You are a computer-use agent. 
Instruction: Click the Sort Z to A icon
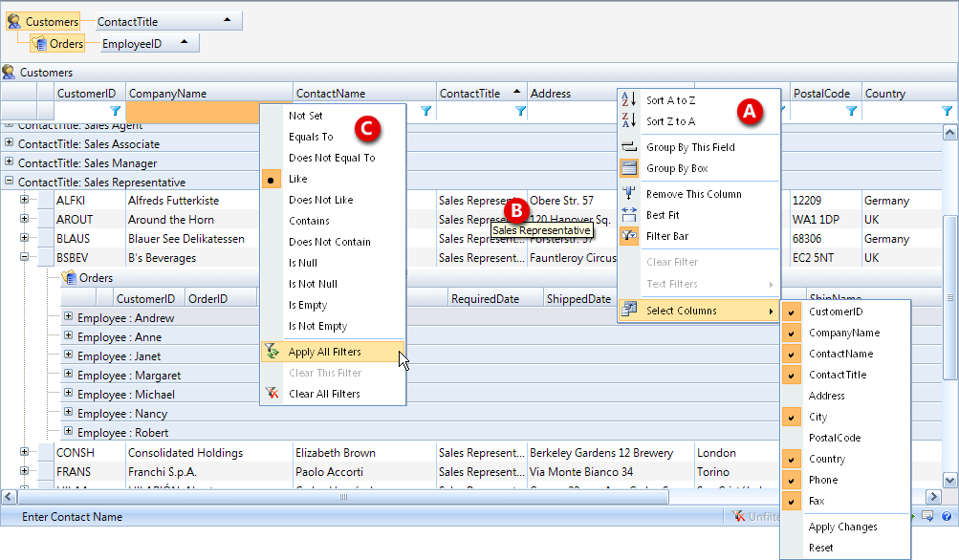[629, 120]
